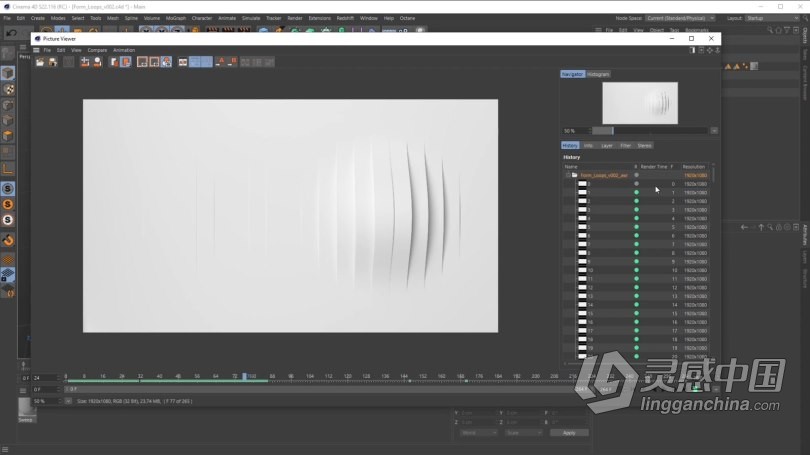Image resolution: width=810 pixels, height=455 pixels.
Task: Click the Apply button in coordinates panel
Action: tap(569, 433)
